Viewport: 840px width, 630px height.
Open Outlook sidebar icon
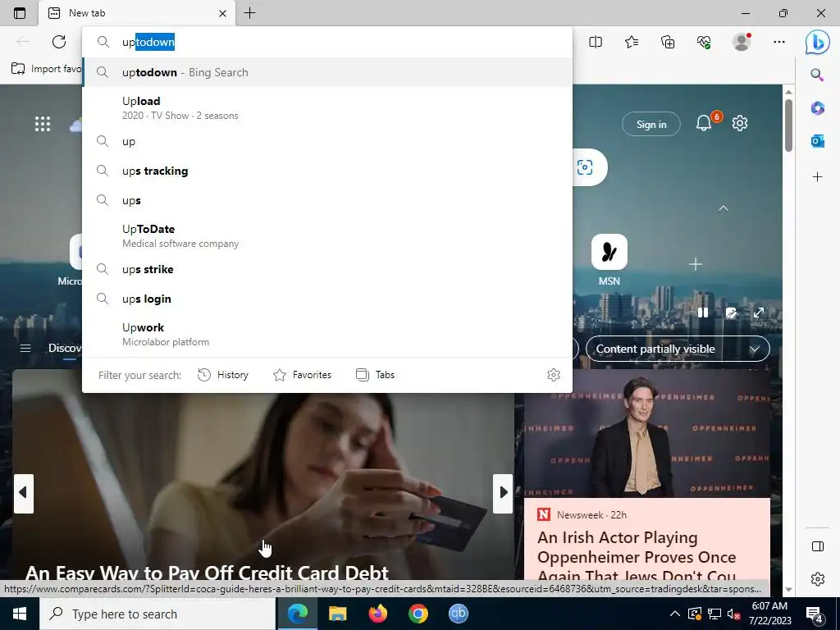click(817, 141)
